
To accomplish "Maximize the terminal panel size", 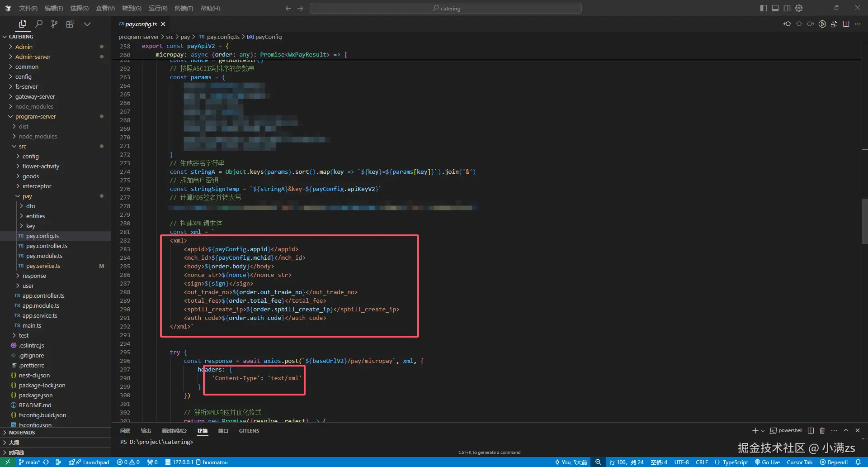I will 846,430.
